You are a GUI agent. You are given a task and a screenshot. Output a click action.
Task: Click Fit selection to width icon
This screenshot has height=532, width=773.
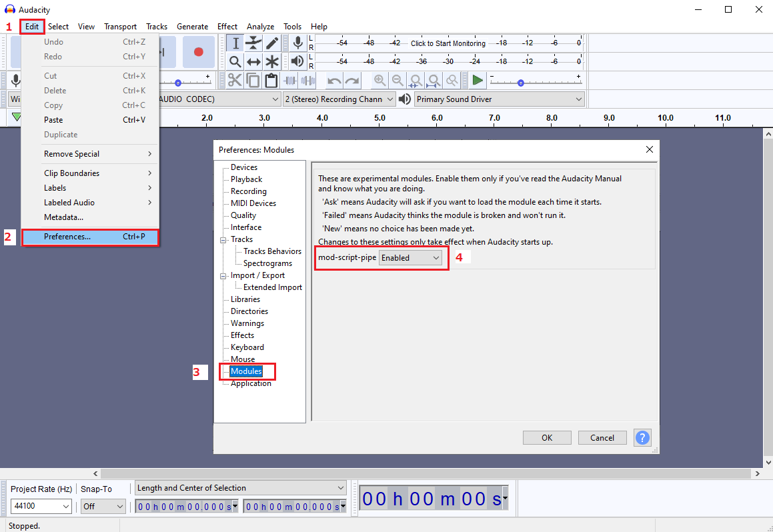click(416, 80)
